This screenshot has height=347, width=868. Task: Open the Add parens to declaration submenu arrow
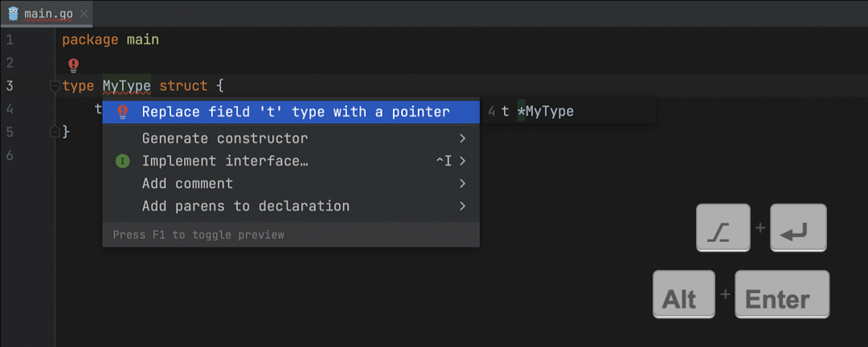click(x=462, y=206)
